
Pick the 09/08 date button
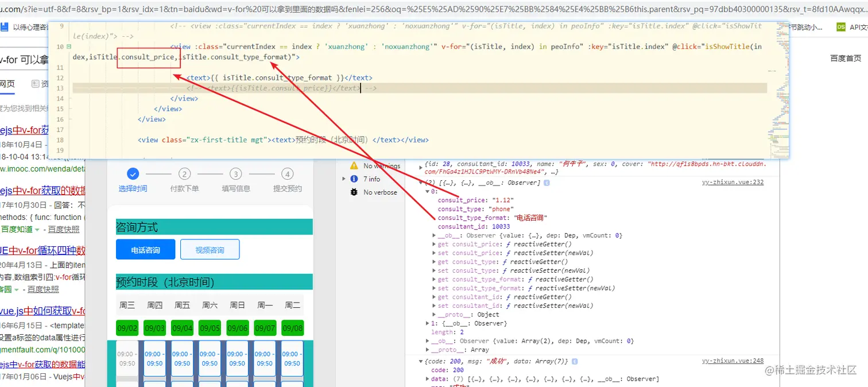tap(292, 328)
